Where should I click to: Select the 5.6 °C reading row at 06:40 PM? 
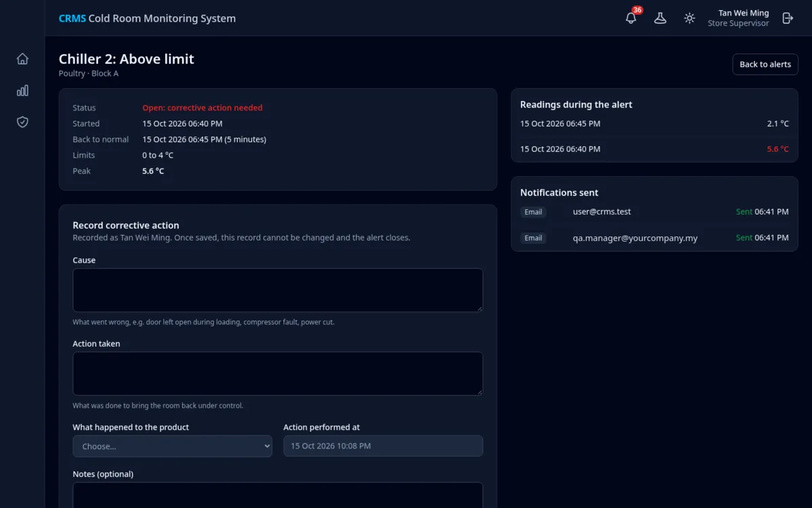click(x=654, y=149)
